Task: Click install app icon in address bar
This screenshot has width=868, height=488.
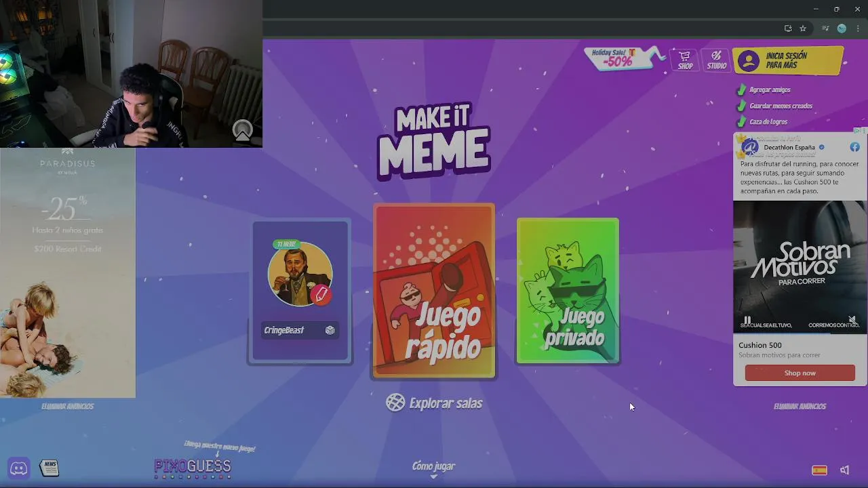Action: (x=788, y=28)
